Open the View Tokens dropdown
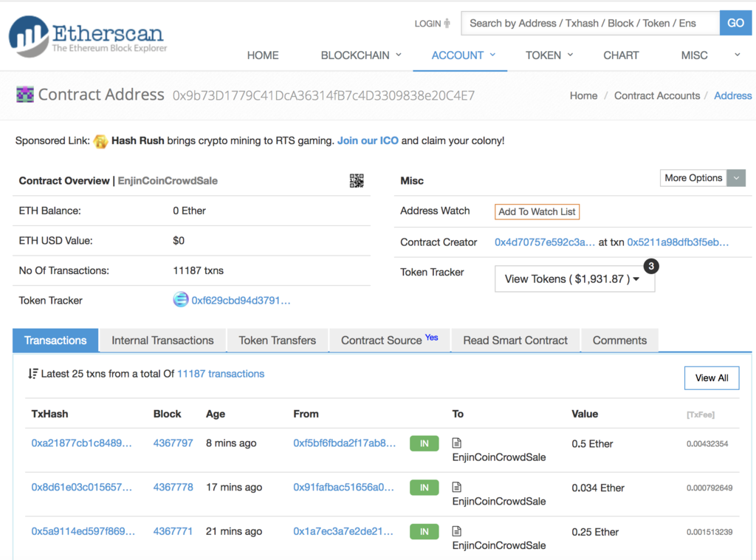756x560 pixels. coord(574,279)
